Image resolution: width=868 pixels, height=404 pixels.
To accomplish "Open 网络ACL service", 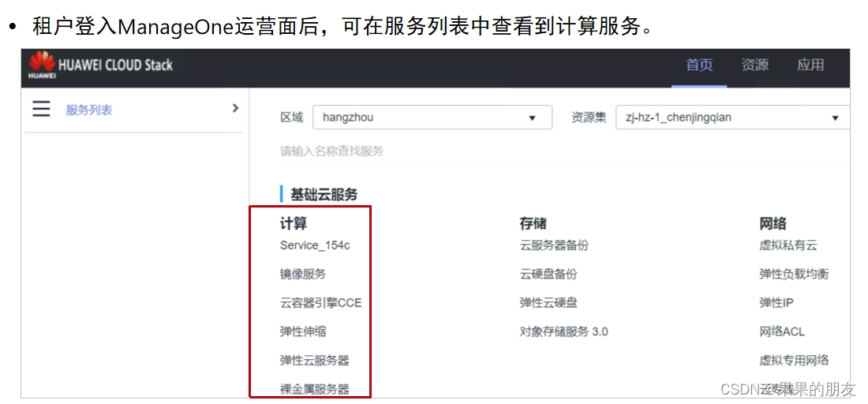I will click(x=782, y=331).
